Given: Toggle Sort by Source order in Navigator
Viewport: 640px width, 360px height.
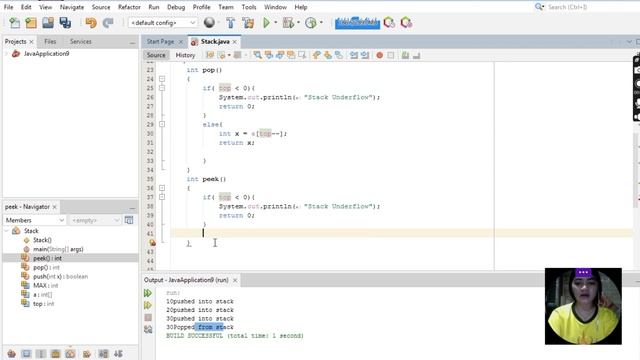Looking at the screenshot, I should (118, 354).
